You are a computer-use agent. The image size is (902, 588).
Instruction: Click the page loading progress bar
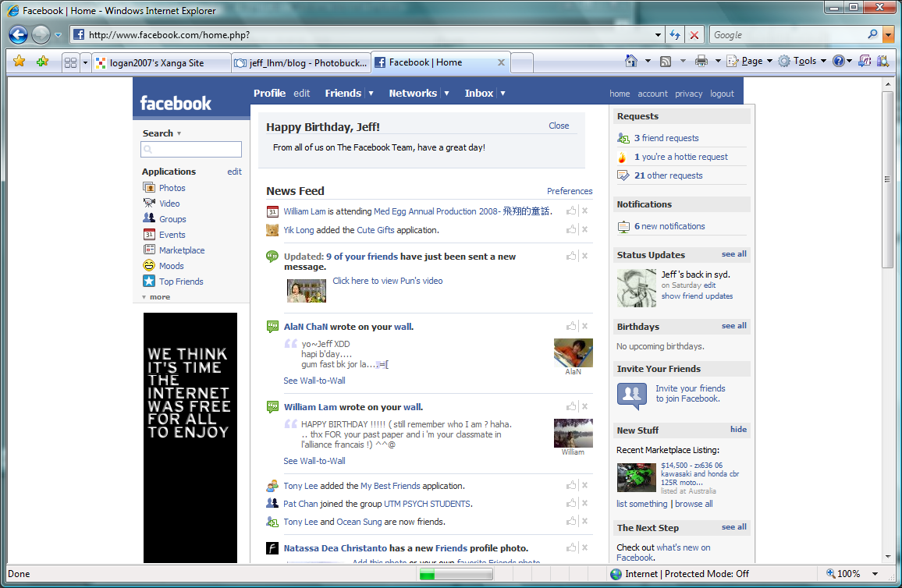456,575
